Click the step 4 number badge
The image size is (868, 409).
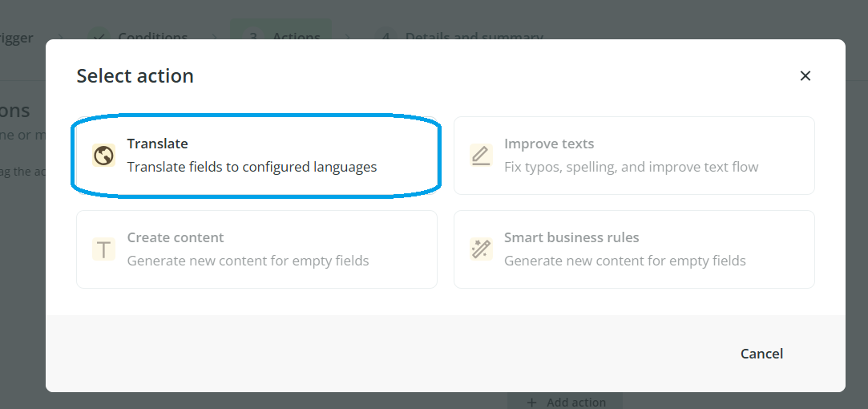(386, 38)
